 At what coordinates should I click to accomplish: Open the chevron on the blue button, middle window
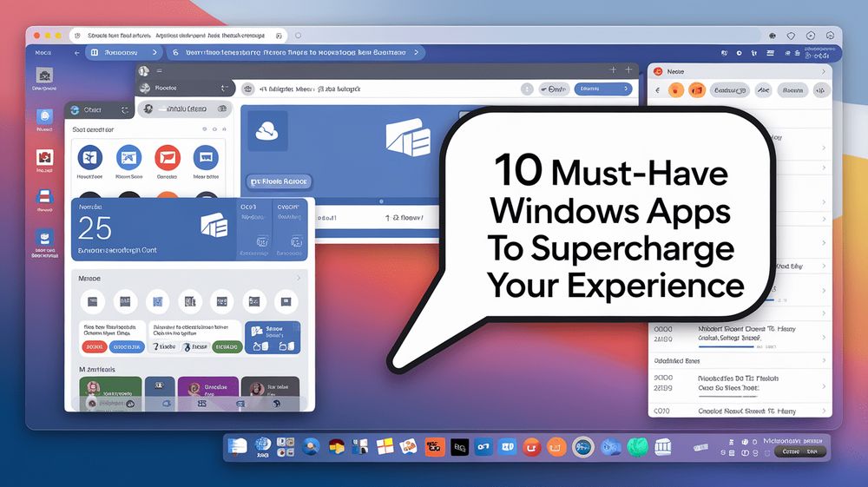point(626,89)
